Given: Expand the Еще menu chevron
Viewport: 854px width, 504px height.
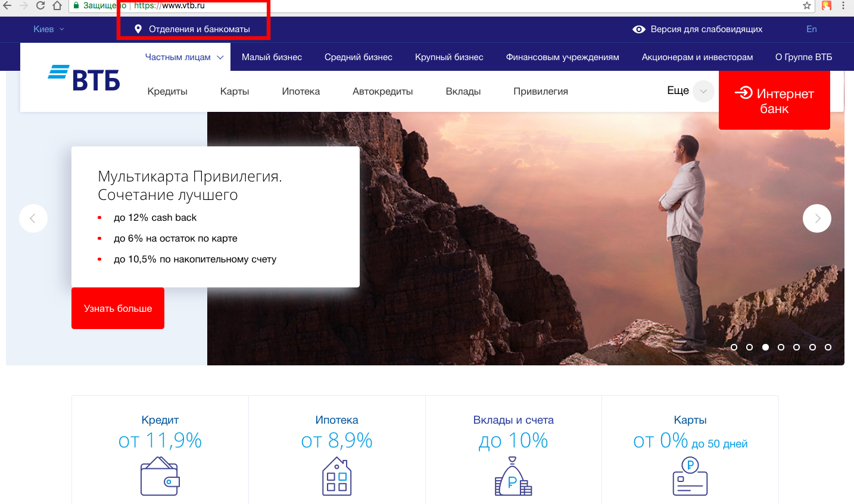Looking at the screenshot, I should [x=703, y=91].
